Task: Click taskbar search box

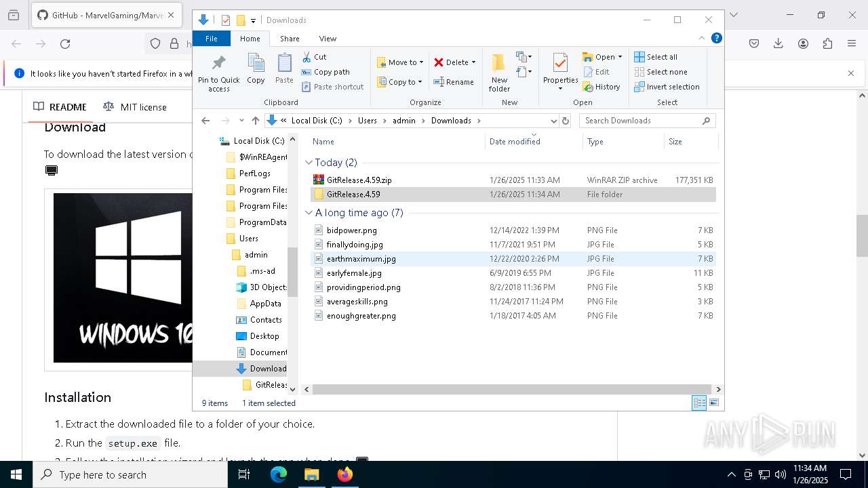Action: click(x=130, y=474)
